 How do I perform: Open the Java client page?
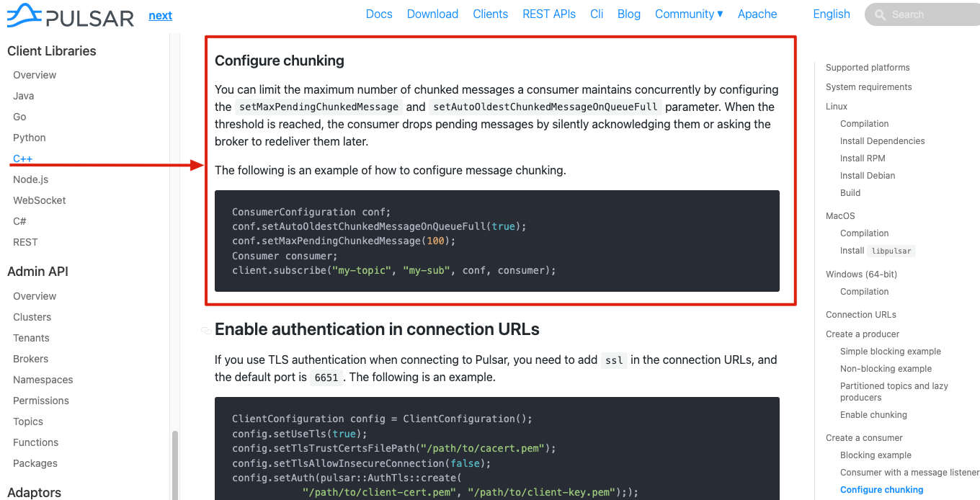coord(23,96)
